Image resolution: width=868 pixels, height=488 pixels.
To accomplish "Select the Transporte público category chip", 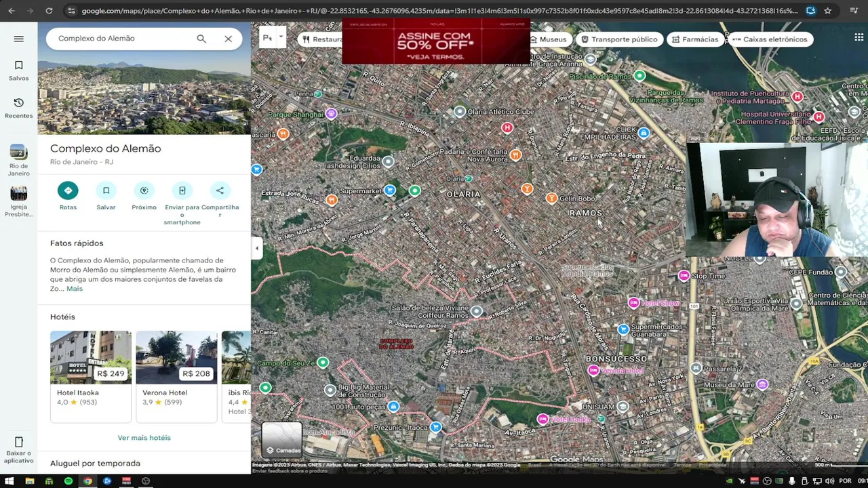I will coord(619,39).
